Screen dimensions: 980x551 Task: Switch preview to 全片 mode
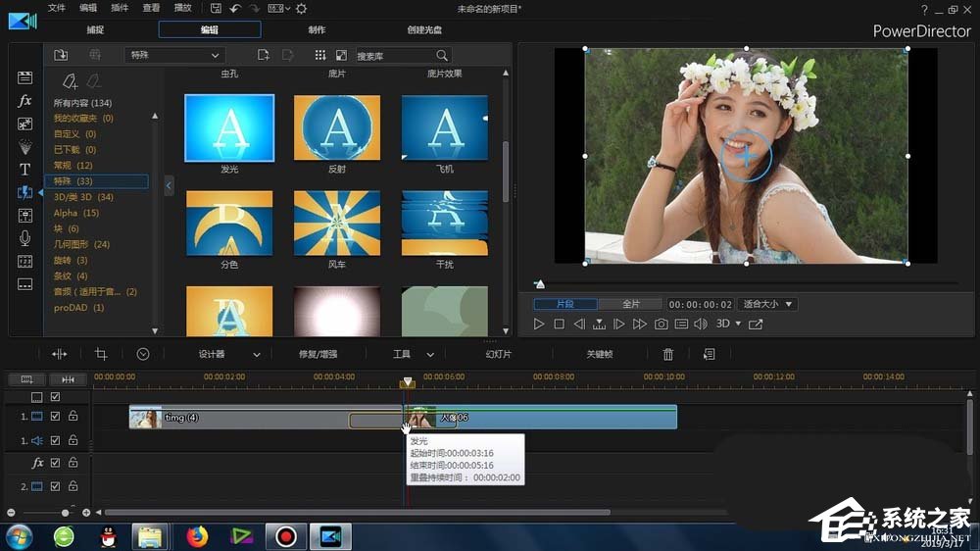pos(631,304)
